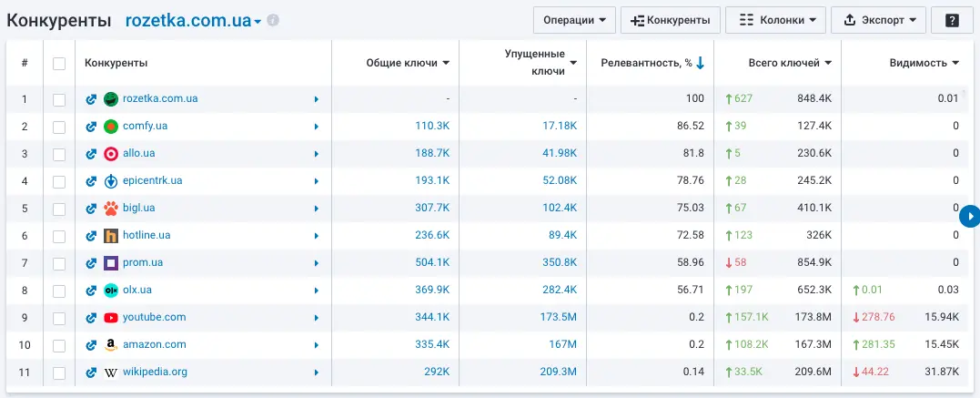This screenshot has height=398, width=980.
Task: Expand row arrow next to youtube.com
Action: pos(317,317)
